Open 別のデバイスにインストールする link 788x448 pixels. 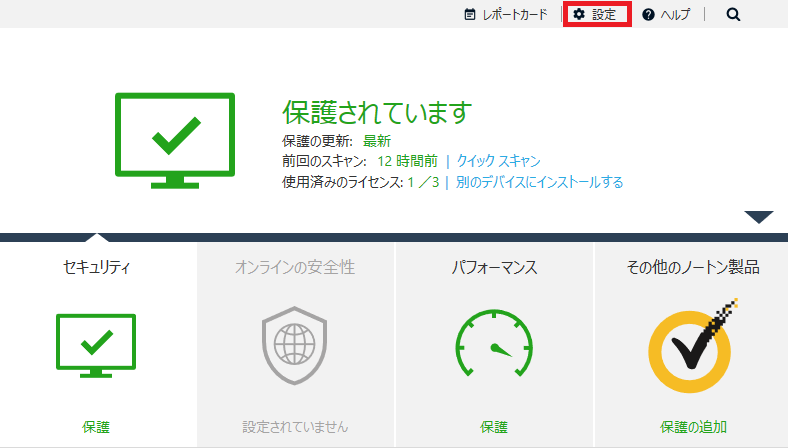[x=539, y=182]
